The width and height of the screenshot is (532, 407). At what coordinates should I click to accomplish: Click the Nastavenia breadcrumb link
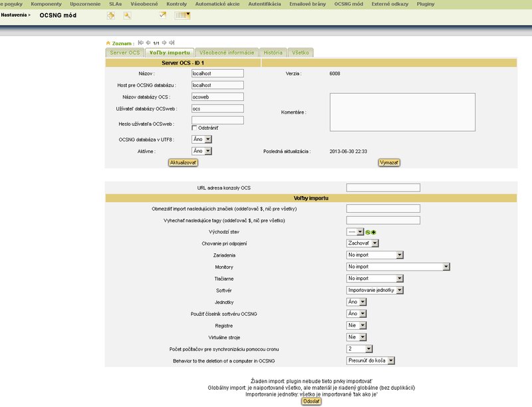coord(14,15)
